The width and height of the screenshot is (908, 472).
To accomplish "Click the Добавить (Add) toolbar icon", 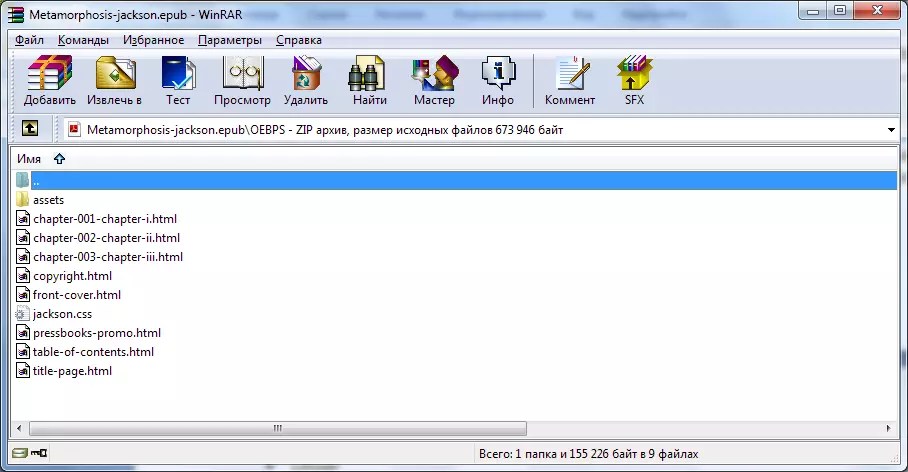I will [x=50, y=74].
